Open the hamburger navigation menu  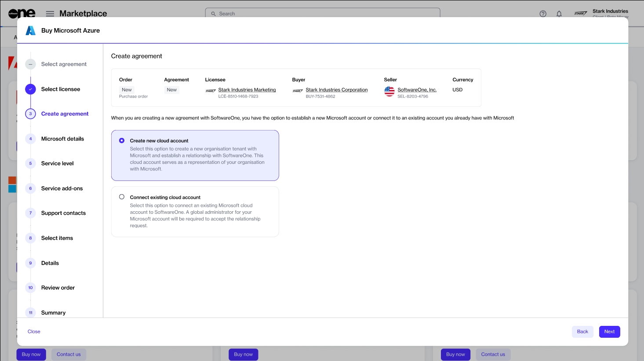point(50,14)
